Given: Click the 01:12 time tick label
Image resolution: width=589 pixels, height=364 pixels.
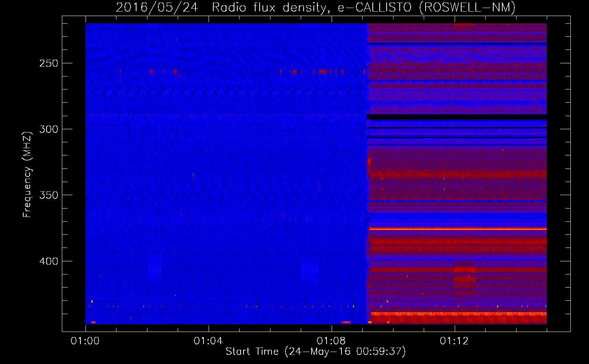Looking at the screenshot, I should pyautogui.click(x=454, y=341).
